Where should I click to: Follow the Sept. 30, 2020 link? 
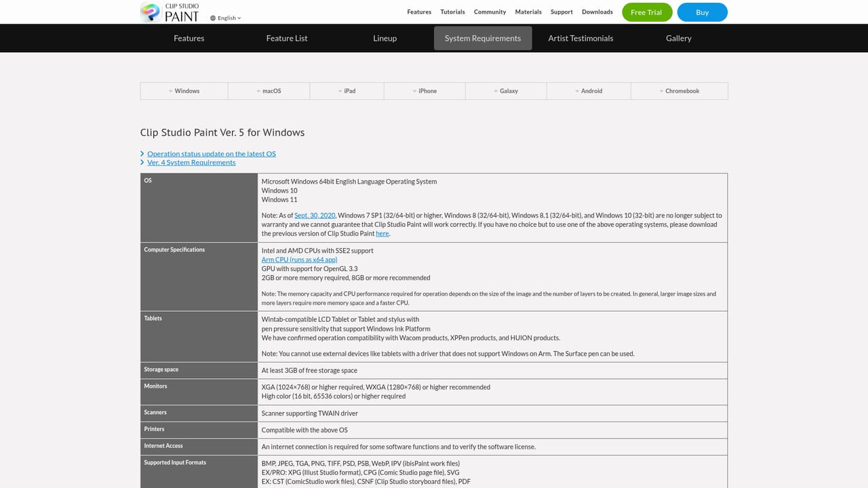pos(315,216)
